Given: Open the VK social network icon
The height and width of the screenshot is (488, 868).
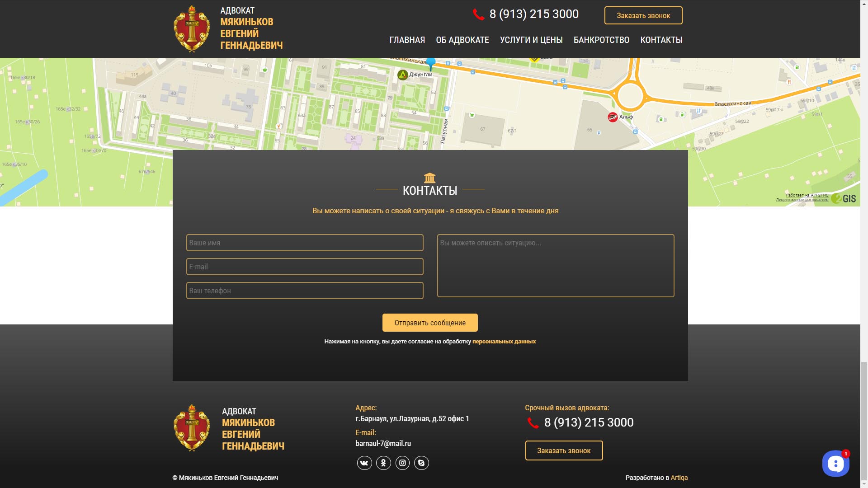Looking at the screenshot, I should coord(364,463).
